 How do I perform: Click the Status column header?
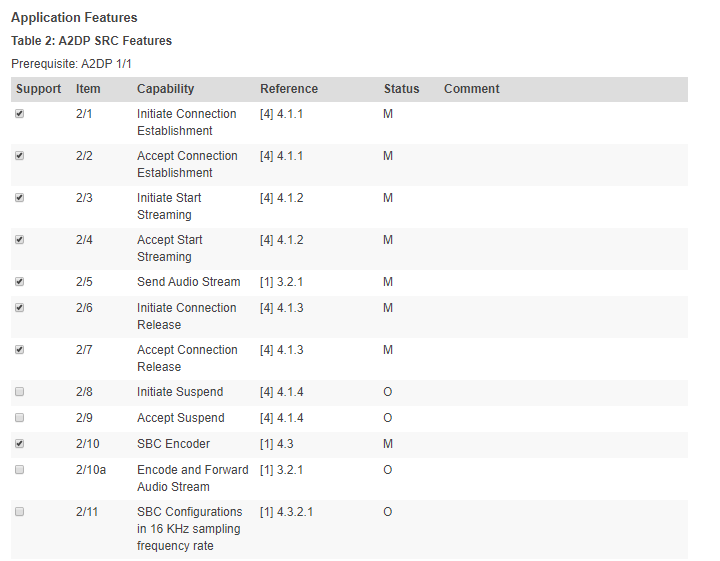pos(401,89)
